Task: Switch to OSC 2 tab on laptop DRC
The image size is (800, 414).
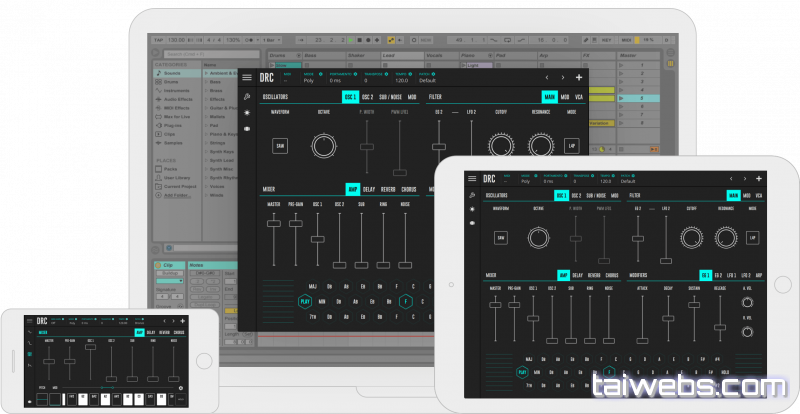Action: 368,97
